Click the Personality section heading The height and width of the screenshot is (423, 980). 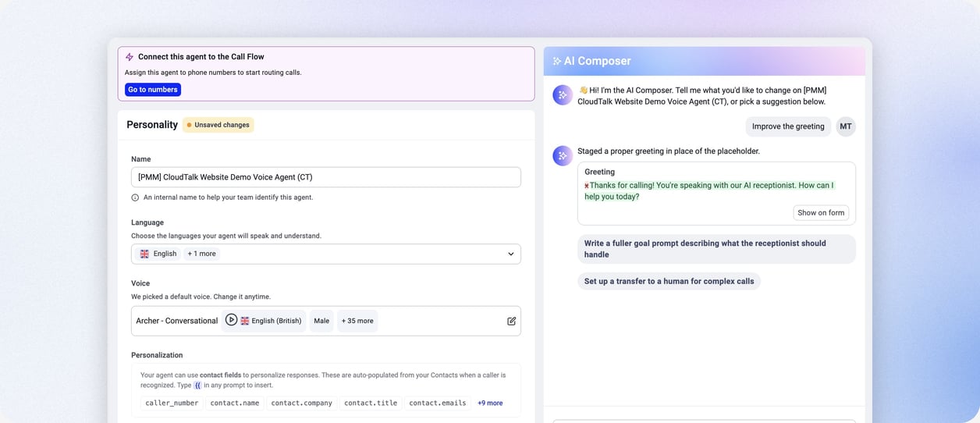152,125
